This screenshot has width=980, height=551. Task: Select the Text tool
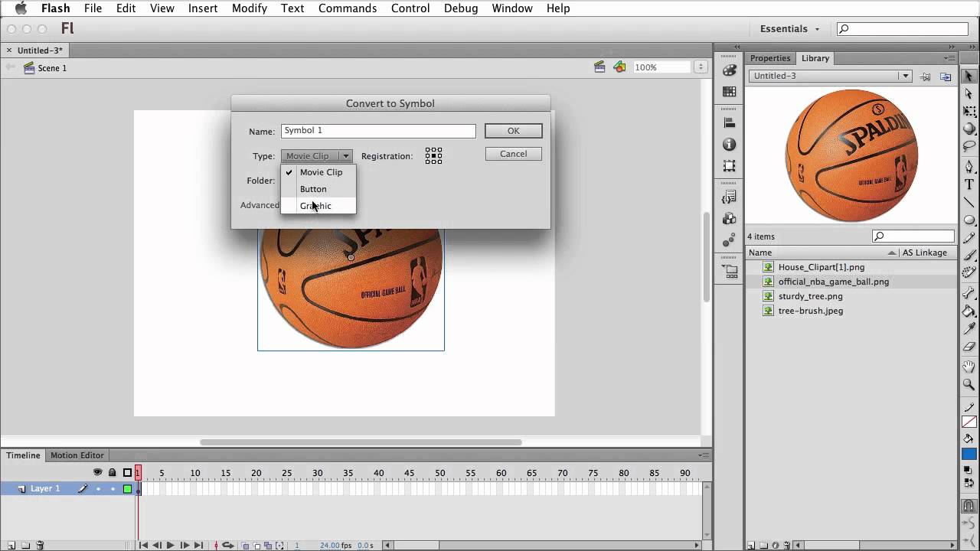click(969, 184)
